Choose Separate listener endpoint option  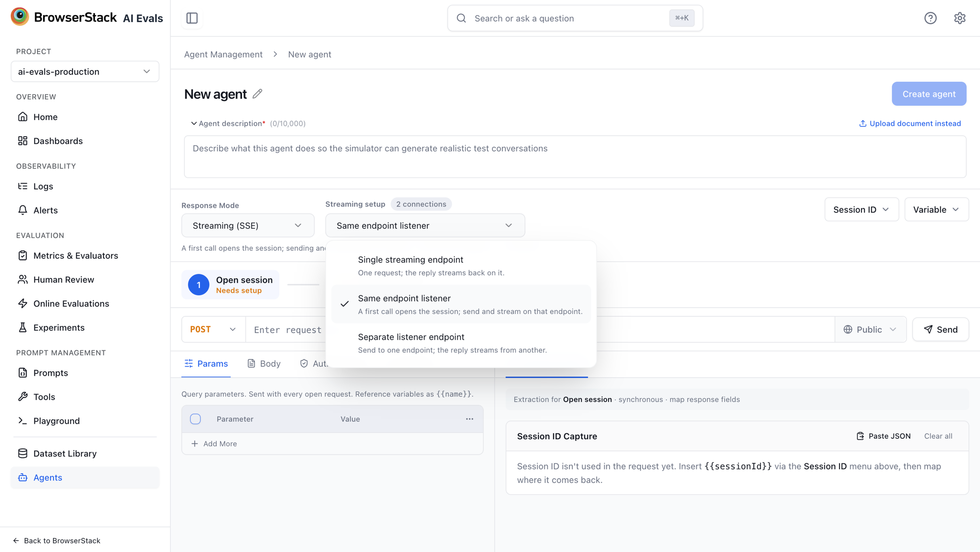tap(461, 343)
